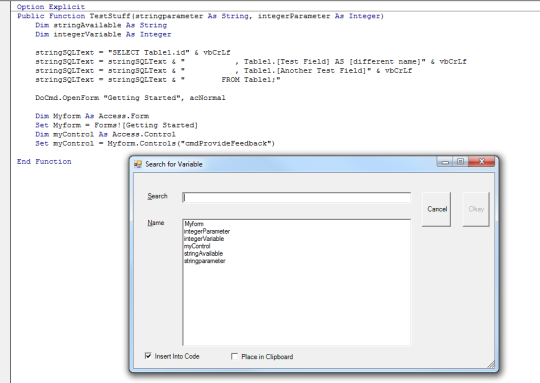Click the SELECT Table1.id code line
This screenshot has height=383, width=540.
[133, 53]
